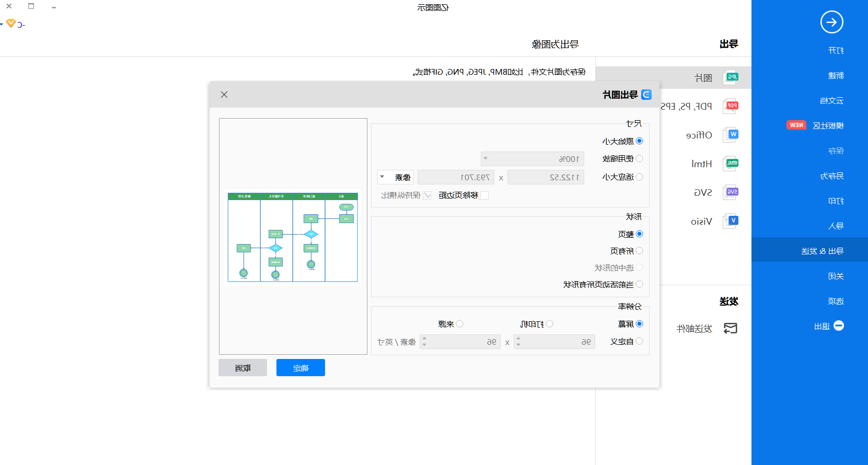The height and width of the screenshot is (465, 868).
Task: Open the 选项 menu item
Action: (x=836, y=301)
